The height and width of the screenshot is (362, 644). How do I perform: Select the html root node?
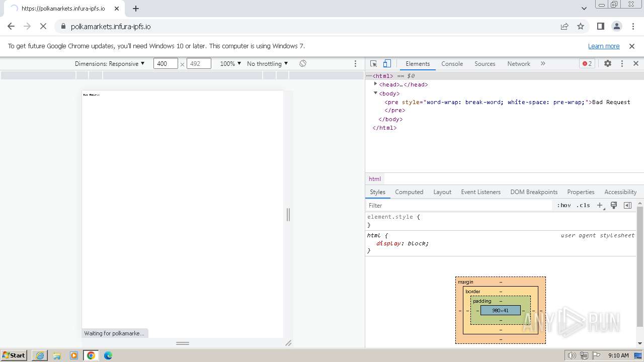pos(383,76)
